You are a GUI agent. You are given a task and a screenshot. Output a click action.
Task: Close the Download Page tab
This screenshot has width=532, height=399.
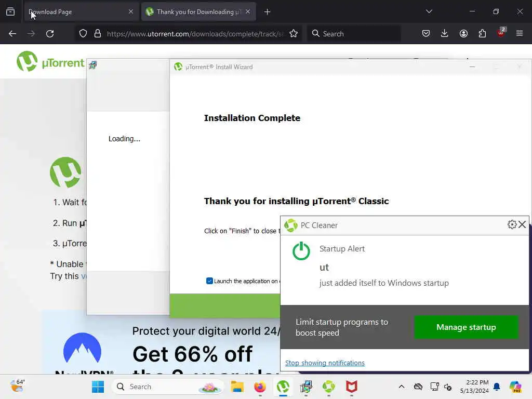coord(131,12)
